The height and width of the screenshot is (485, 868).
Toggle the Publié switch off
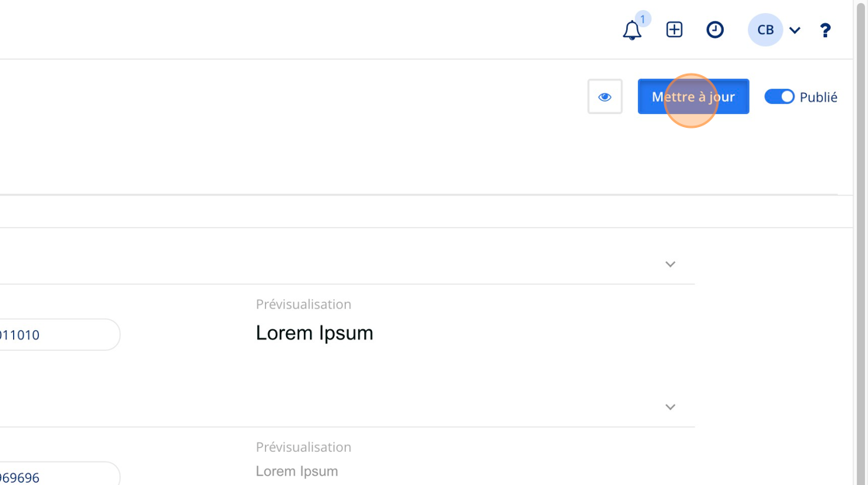(x=780, y=97)
